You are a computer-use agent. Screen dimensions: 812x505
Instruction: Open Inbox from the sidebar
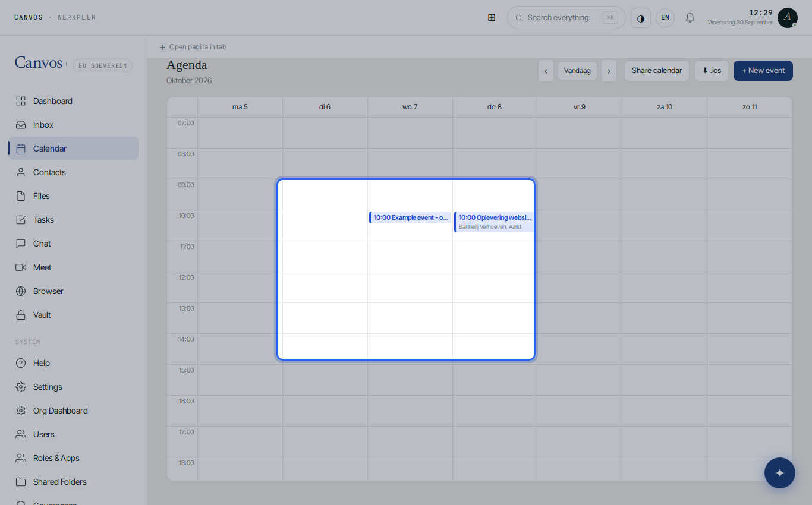click(73, 125)
